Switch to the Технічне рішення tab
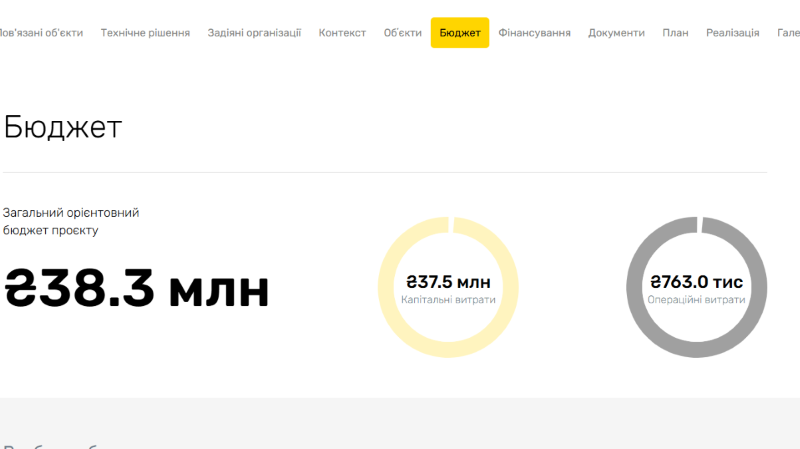 [x=145, y=33]
